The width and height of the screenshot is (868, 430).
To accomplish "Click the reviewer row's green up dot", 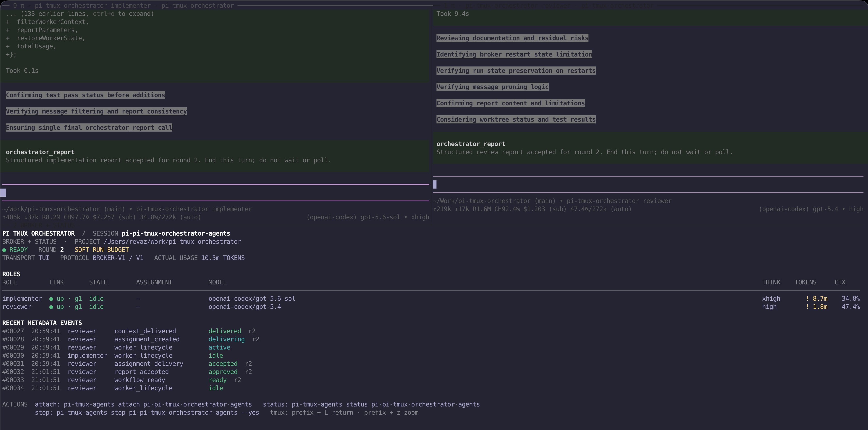I will pyautogui.click(x=51, y=307).
